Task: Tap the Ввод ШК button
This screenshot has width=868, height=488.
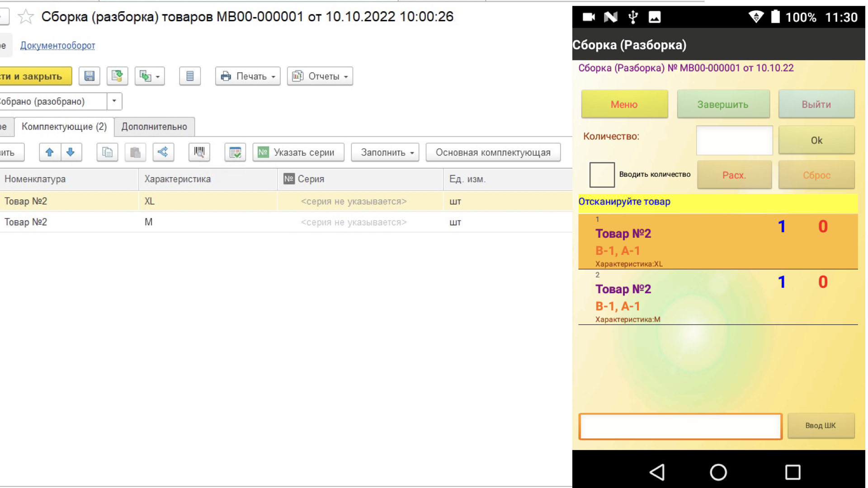Action: coord(821,426)
